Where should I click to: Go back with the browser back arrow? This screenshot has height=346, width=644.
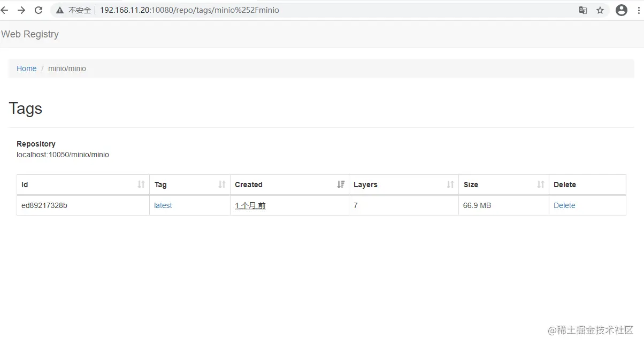[x=4, y=10]
